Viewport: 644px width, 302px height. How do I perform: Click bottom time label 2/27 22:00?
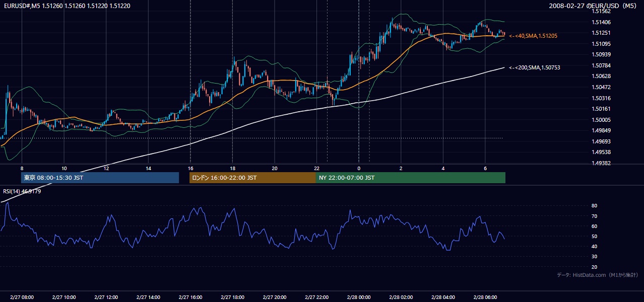click(x=316, y=297)
